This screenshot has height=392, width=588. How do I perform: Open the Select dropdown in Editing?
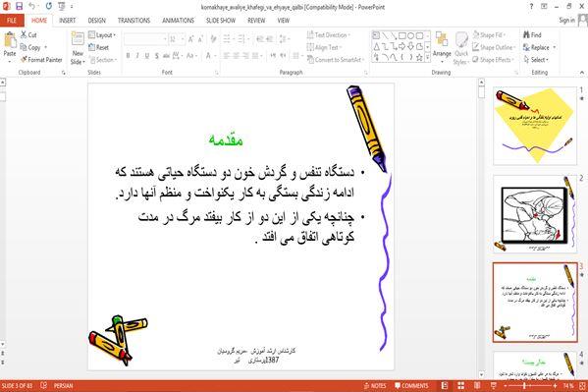coord(536,60)
